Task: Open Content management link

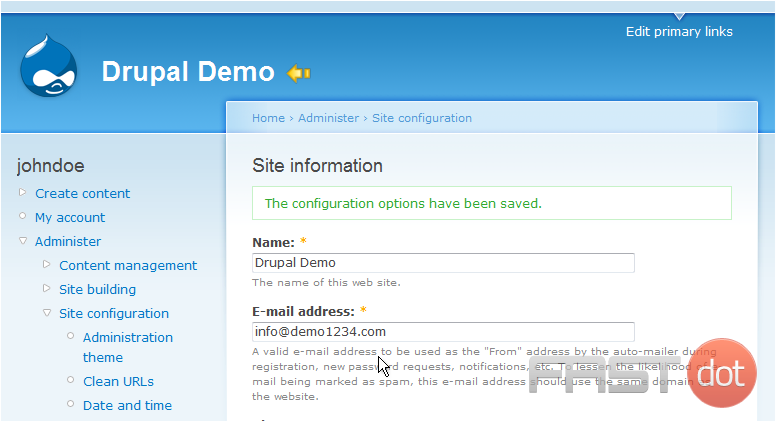Action: 128,266
